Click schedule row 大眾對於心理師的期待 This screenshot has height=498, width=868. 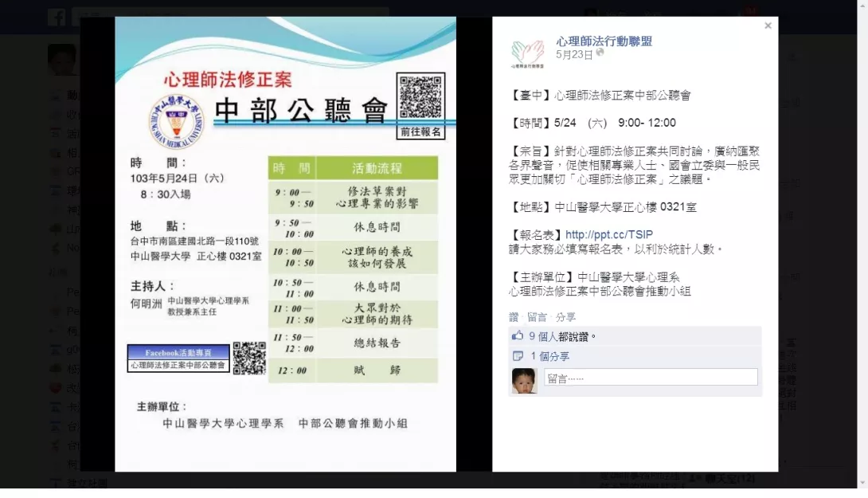pos(354,314)
